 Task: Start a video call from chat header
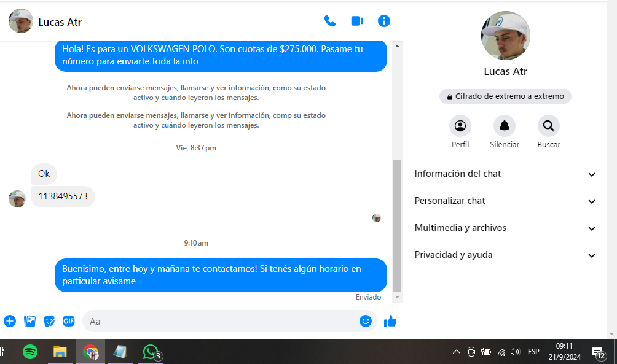[x=356, y=21]
